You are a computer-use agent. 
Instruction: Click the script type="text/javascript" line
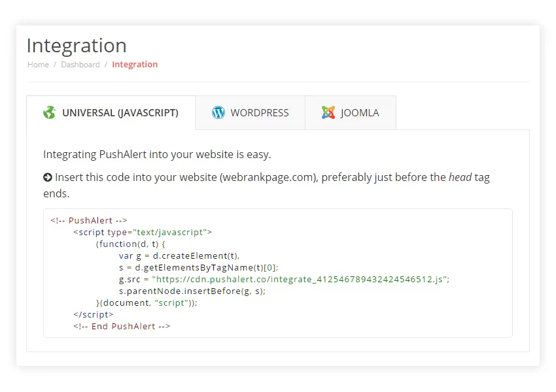coord(143,233)
